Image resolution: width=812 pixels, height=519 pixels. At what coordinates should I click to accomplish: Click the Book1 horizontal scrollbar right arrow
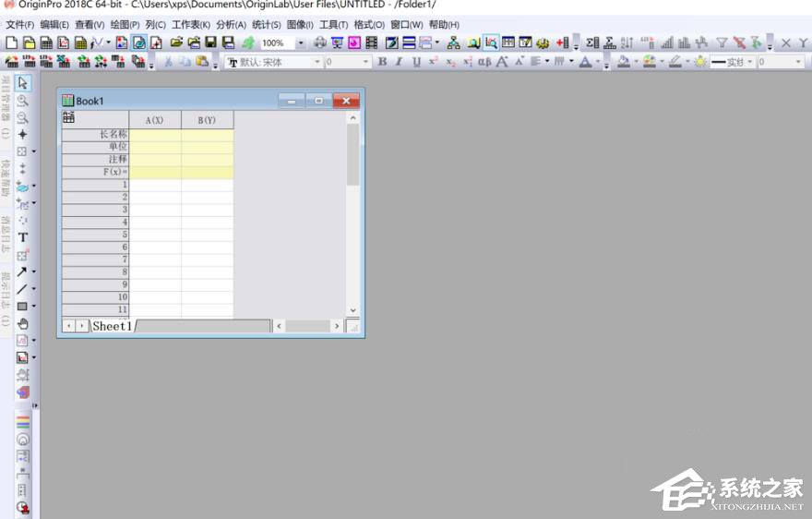[x=337, y=326]
